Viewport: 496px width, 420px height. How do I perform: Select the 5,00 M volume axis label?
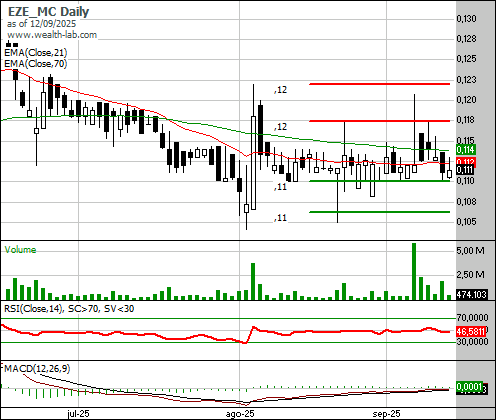click(470, 250)
